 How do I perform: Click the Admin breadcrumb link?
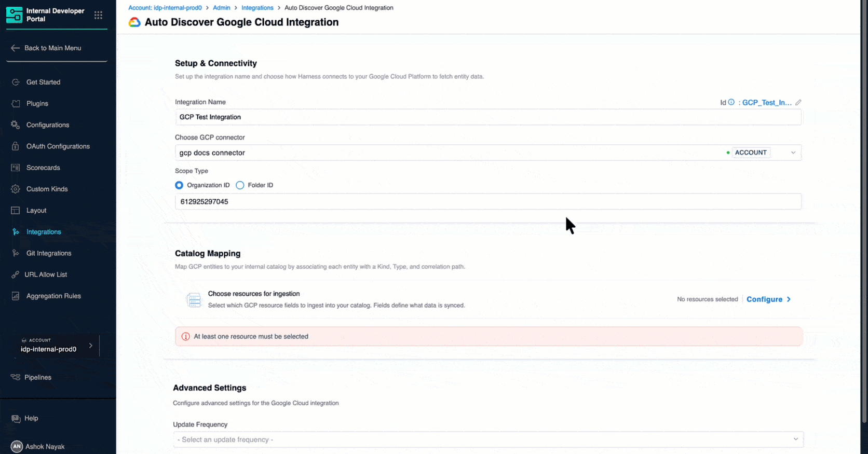222,8
